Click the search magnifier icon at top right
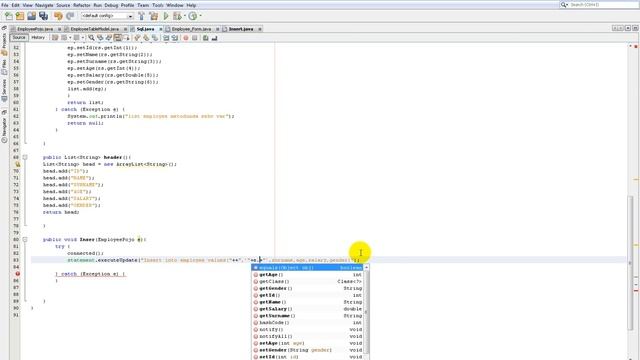Image resolution: width=640 pixels, height=360 pixels. (x=564, y=4)
